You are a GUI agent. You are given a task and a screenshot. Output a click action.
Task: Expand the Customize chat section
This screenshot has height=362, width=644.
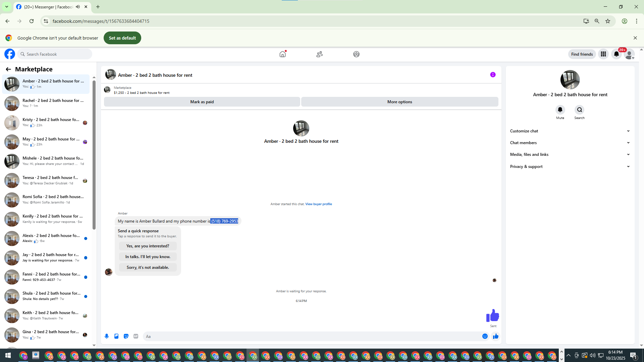coord(570,131)
